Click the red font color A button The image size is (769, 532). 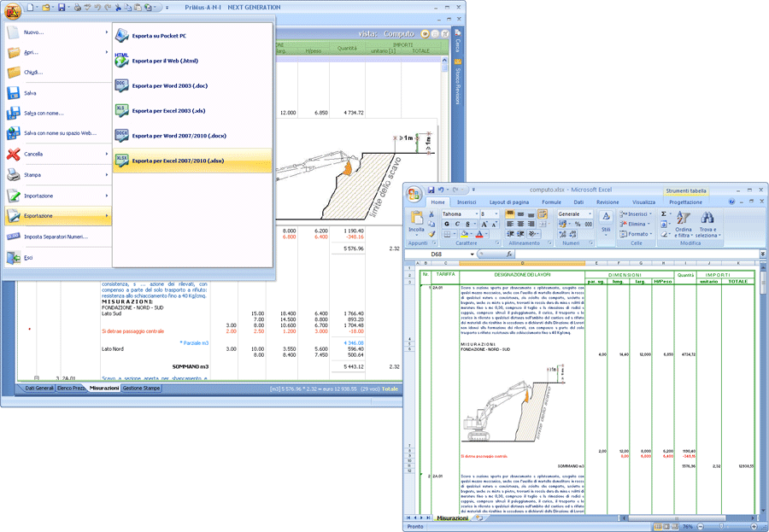tap(479, 234)
